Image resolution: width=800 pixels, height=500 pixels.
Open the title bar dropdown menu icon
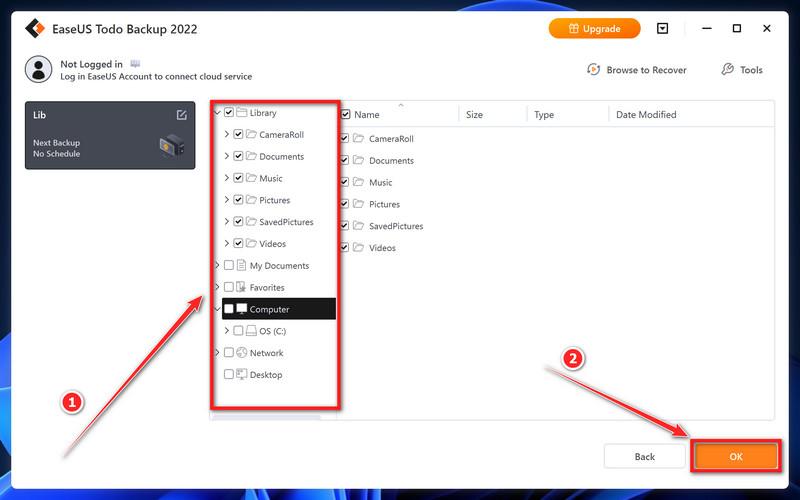pyautogui.click(x=662, y=29)
